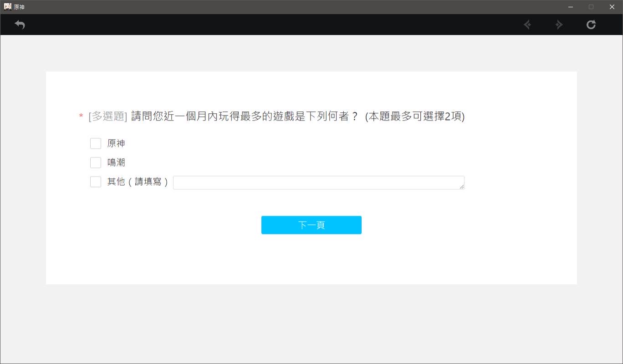Click the 其他（請填寫）label text

click(x=138, y=182)
